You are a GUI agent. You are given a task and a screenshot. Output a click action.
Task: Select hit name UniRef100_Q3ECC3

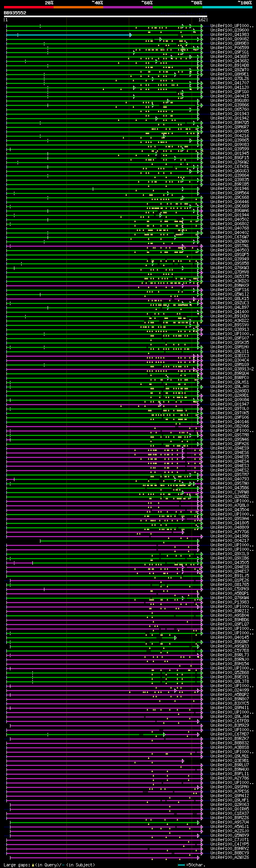click(x=230, y=356)
